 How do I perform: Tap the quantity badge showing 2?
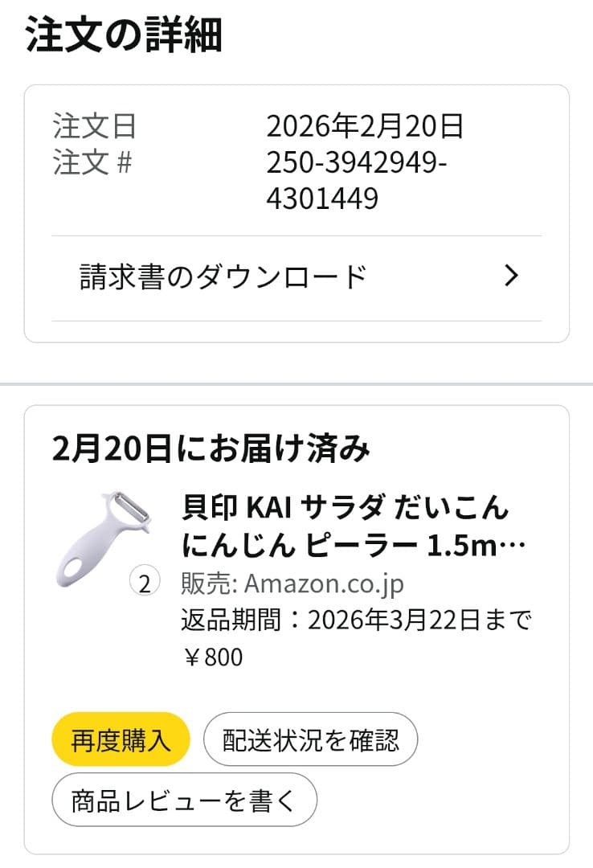(x=145, y=582)
